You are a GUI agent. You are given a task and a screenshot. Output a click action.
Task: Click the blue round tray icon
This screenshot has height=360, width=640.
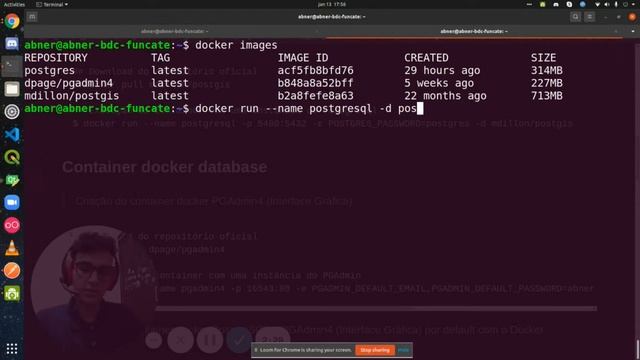[582, 4]
